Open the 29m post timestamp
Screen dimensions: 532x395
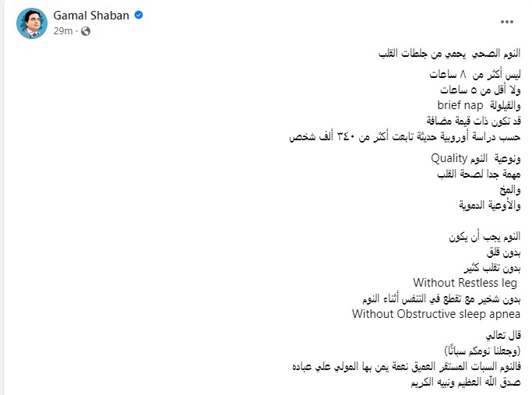[63, 31]
